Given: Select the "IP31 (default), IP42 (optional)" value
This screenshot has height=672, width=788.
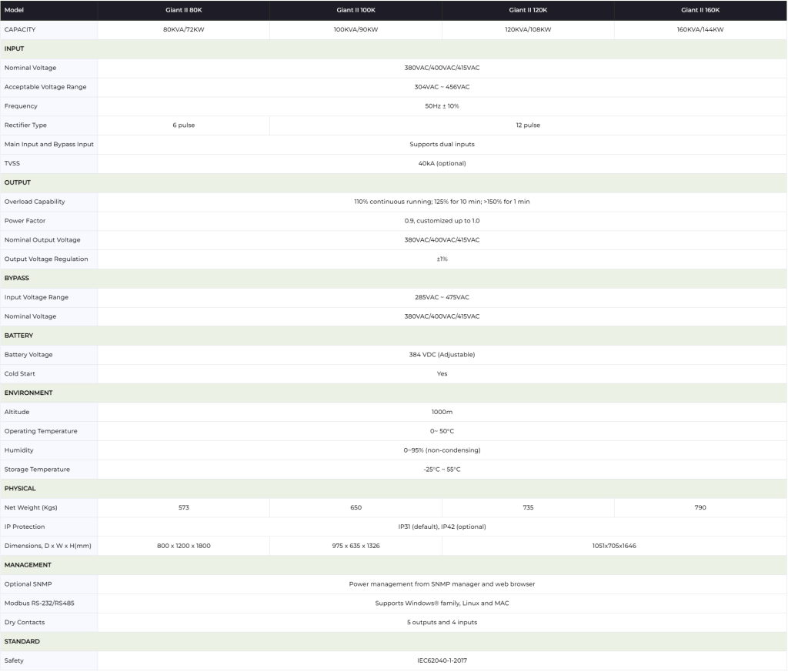Looking at the screenshot, I should [442, 527].
